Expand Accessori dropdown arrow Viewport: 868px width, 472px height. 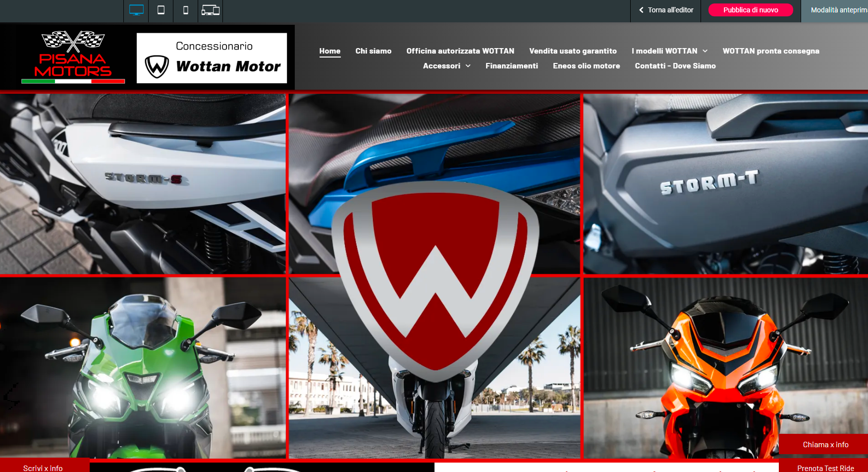click(x=468, y=66)
